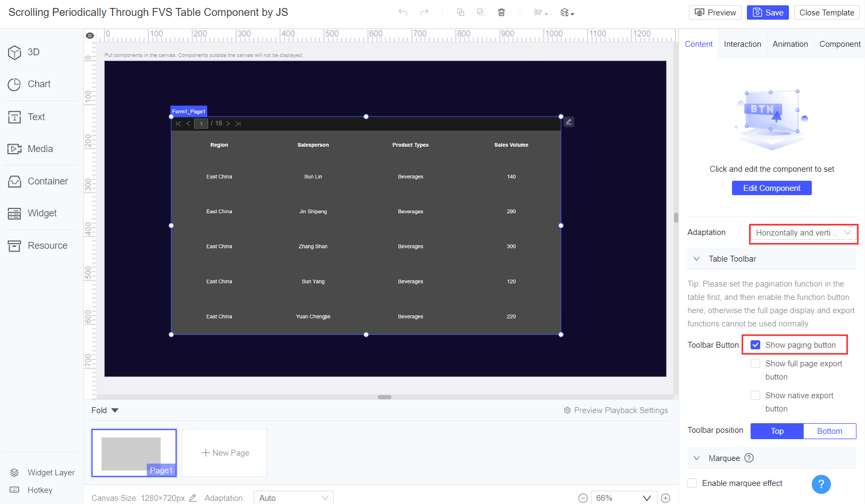This screenshot has width=865, height=504.
Task: Click the canvas horizontal scrollbar handle
Action: click(385, 397)
